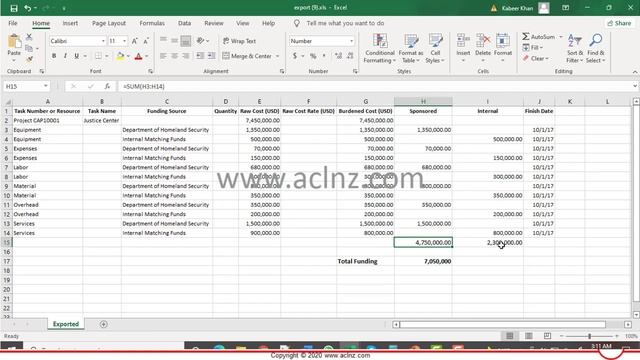The image size is (640, 360).
Task: Apply the yellow Fill Color bucket
Action: [120, 56]
